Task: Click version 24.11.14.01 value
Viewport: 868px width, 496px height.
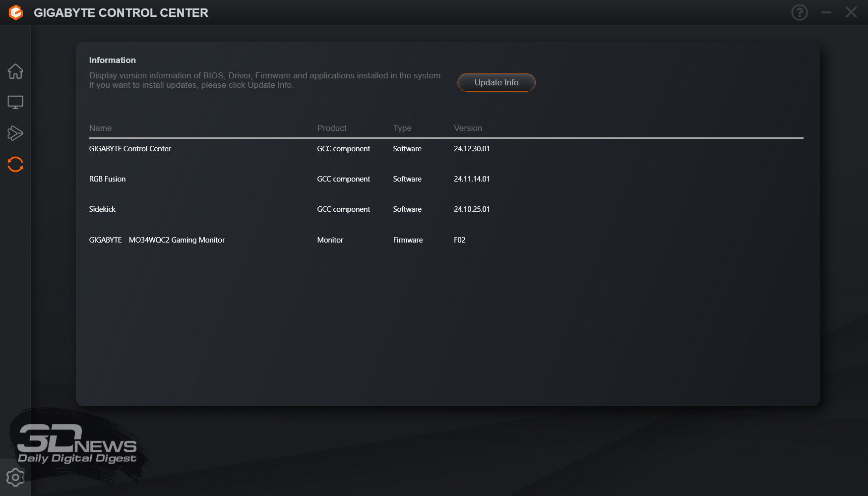Action: (472, 179)
